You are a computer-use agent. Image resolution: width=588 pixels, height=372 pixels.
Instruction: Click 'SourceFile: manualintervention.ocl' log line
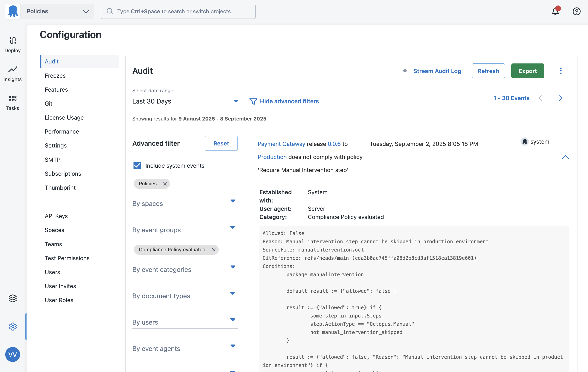[313, 249]
